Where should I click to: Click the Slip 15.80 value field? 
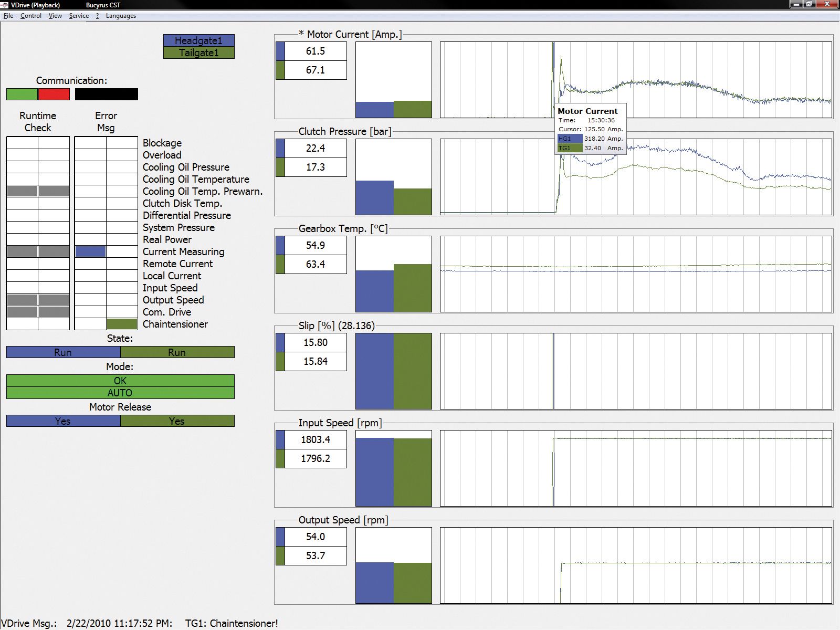316,343
